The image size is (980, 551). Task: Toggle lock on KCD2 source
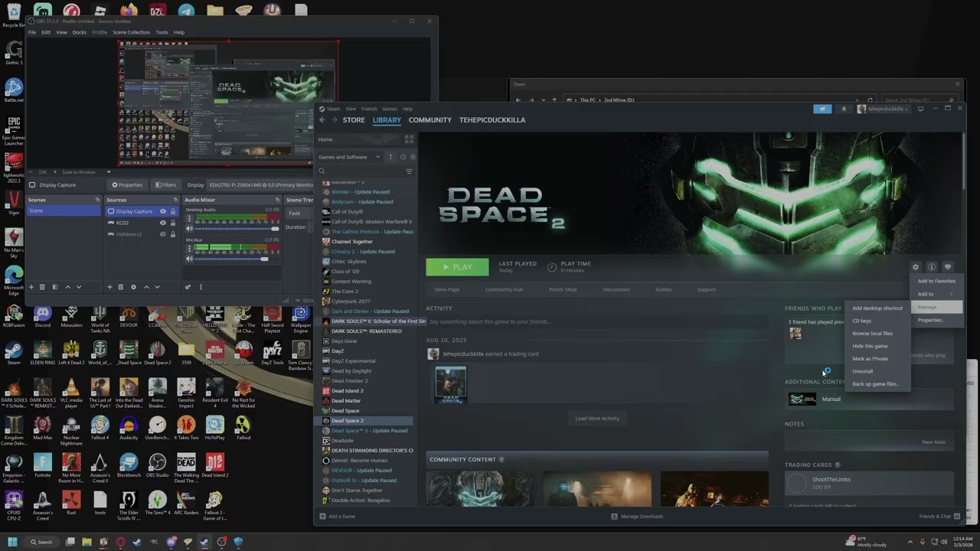[x=172, y=223]
